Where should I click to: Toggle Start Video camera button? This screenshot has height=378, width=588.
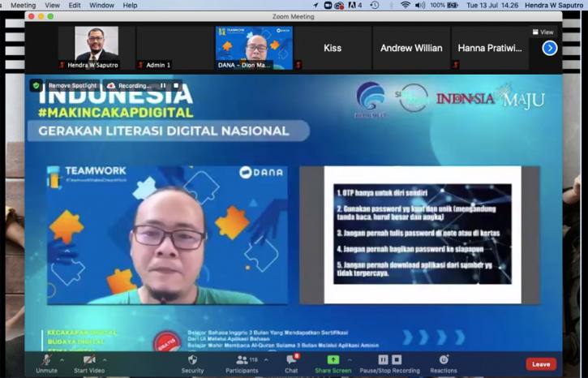coord(89,359)
